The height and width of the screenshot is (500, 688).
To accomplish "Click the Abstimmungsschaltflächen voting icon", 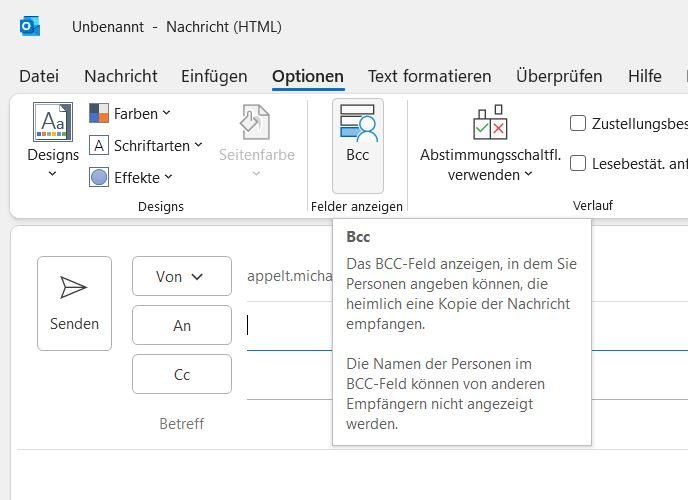I will pos(490,122).
